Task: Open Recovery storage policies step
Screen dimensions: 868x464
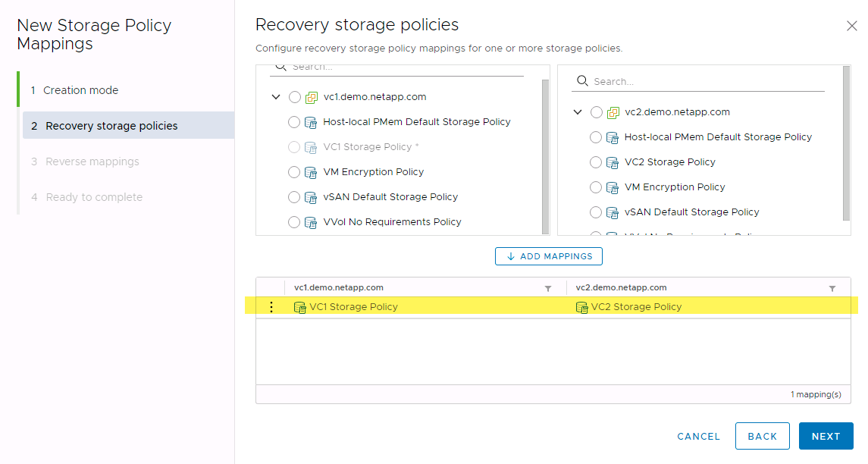Action: click(x=111, y=126)
